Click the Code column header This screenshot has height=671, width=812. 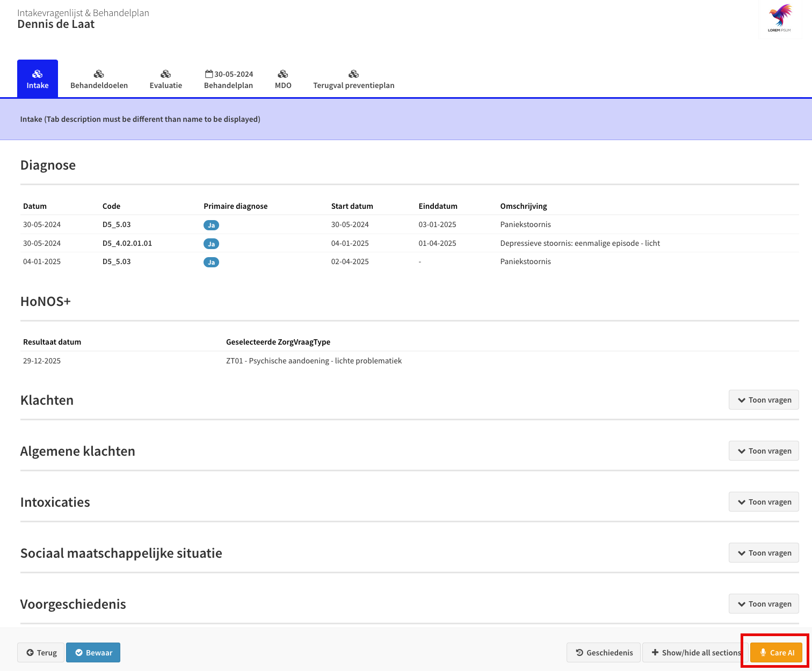pyautogui.click(x=111, y=206)
